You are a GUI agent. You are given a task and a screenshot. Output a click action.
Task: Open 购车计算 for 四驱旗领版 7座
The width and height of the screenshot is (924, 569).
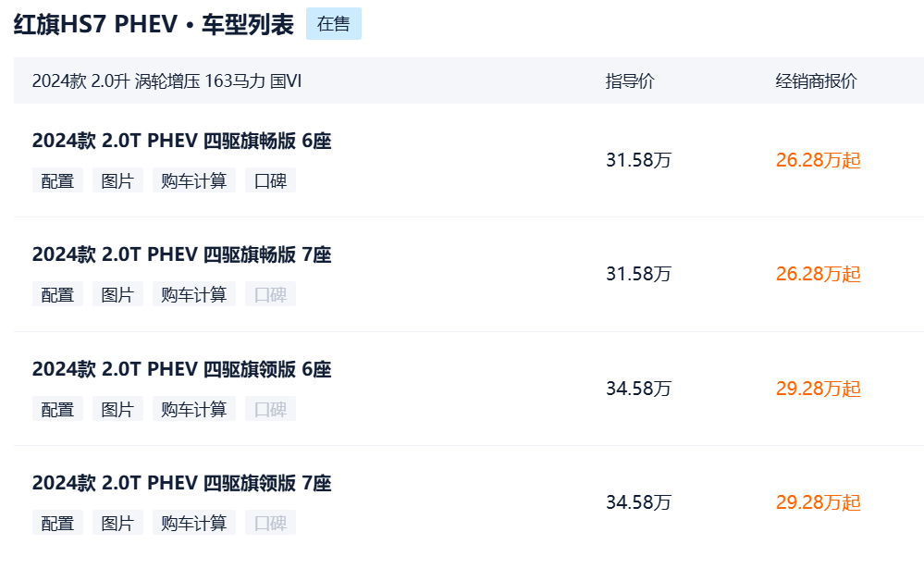click(x=193, y=523)
